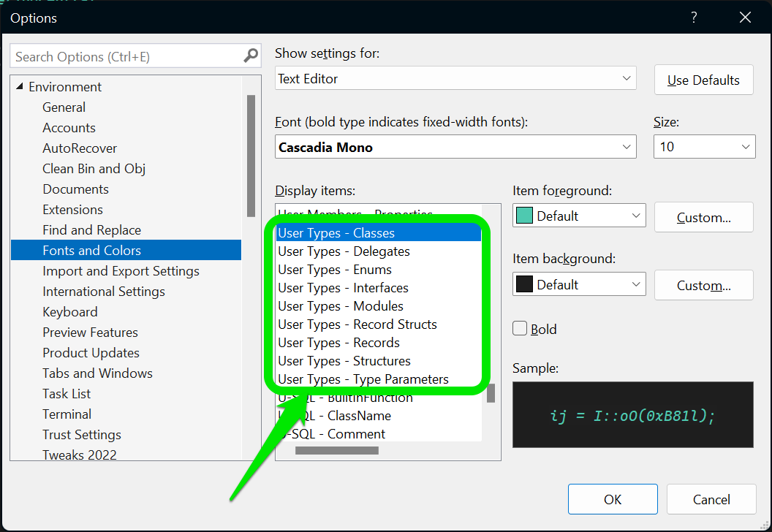Confirm changes with the OK button
This screenshot has height=532, width=772.
click(613, 499)
